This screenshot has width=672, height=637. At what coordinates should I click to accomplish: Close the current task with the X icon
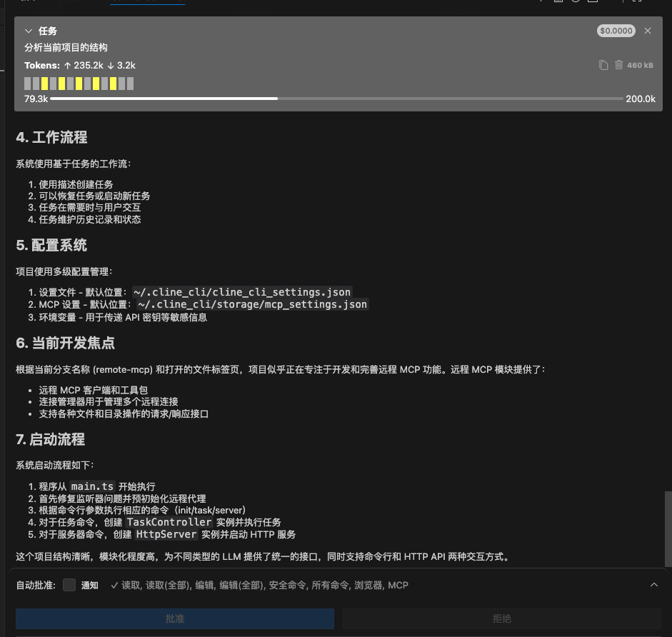648,31
